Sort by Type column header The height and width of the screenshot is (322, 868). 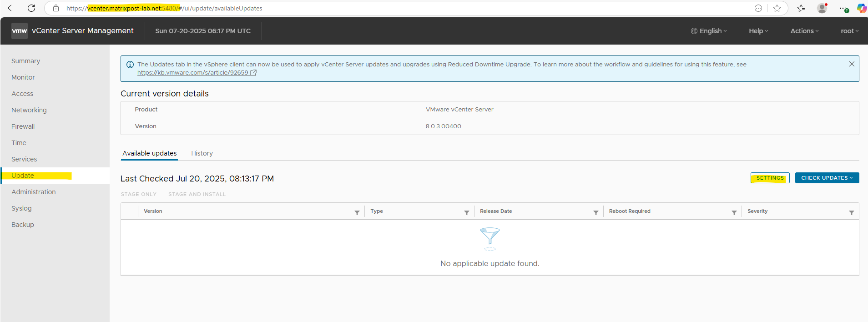coord(377,211)
